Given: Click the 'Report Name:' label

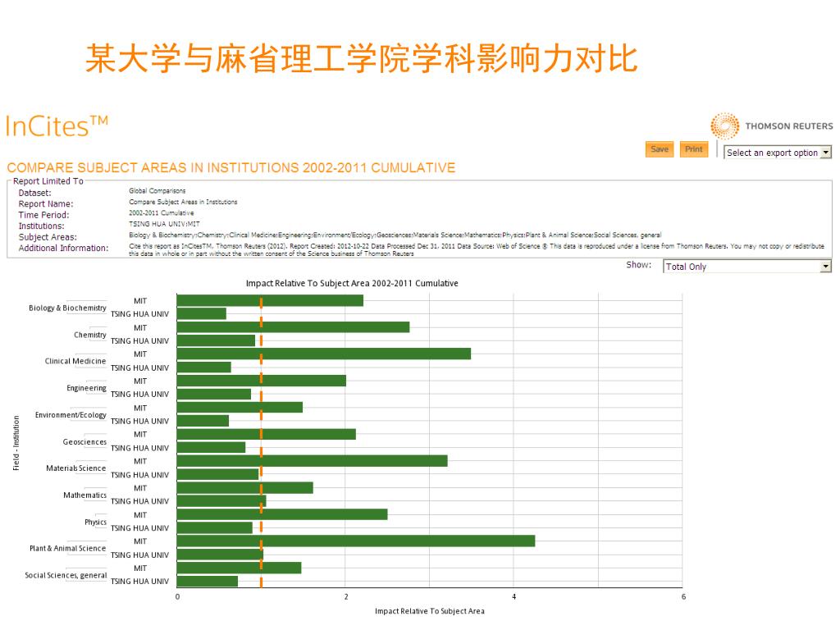Looking at the screenshot, I should 46,203.
